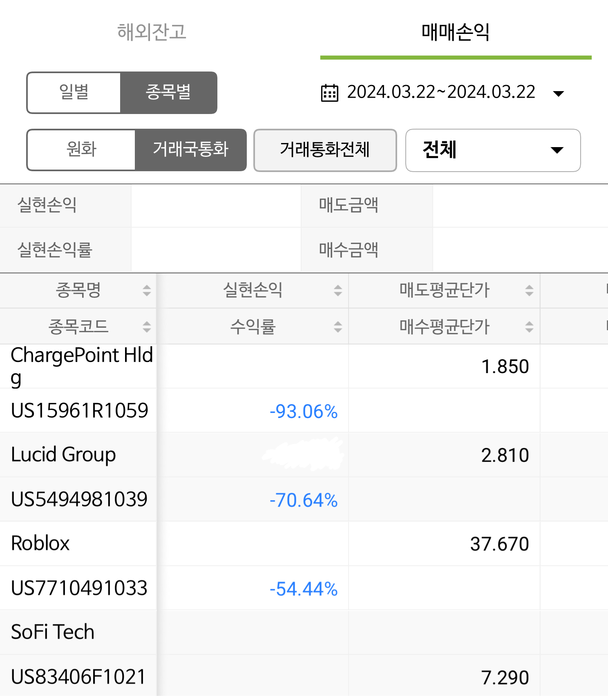Sort by 매수평균단가 column arrows
The width and height of the screenshot is (608, 700).
click(529, 327)
